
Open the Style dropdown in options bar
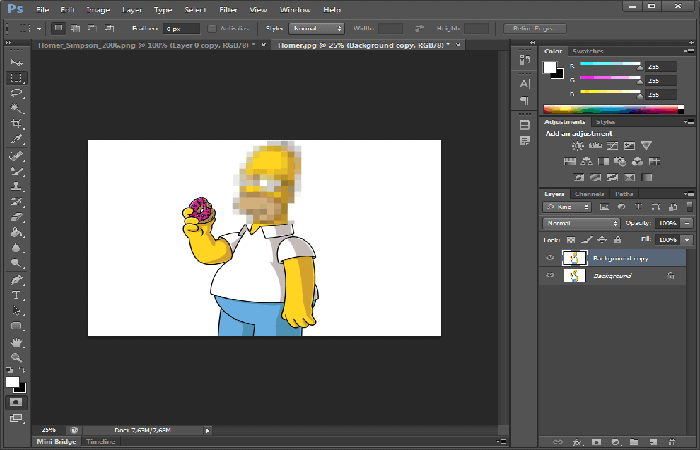(316, 29)
